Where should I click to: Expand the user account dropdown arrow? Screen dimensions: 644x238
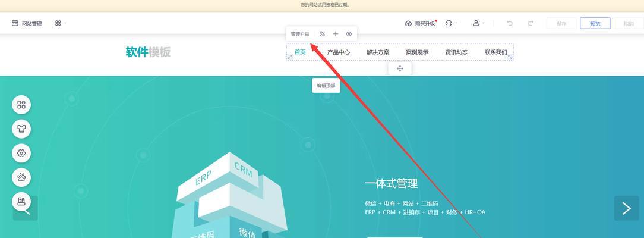point(483,23)
